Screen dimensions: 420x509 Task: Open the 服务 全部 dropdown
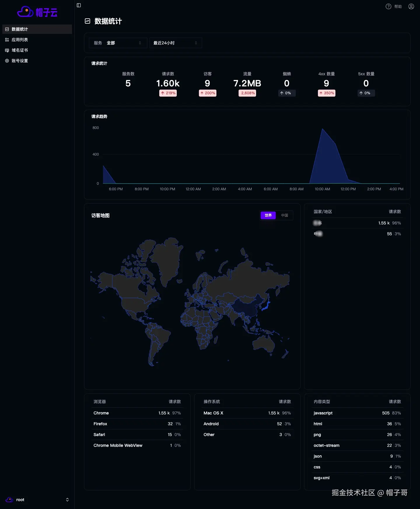[118, 43]
